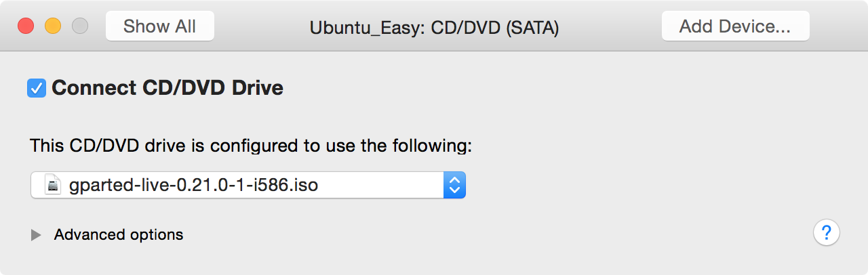
Task: Click the Add Device... button
Action: 735,26
